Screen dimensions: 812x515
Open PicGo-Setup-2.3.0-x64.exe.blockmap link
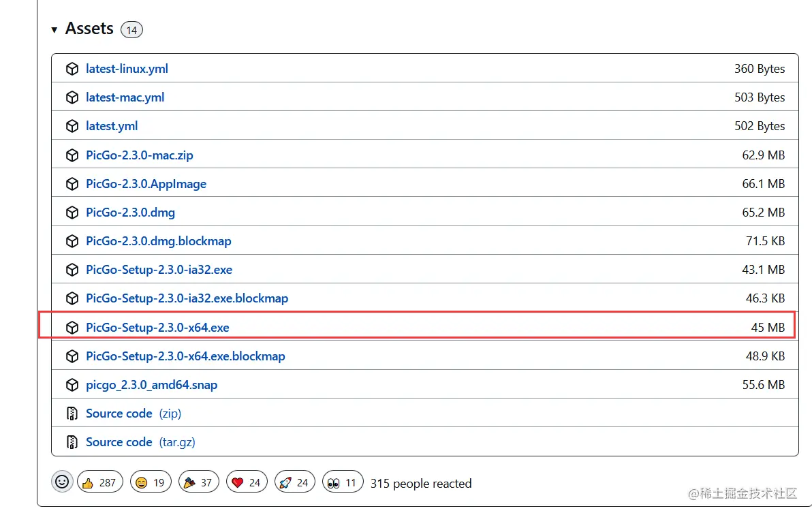(x=185, y=356)
